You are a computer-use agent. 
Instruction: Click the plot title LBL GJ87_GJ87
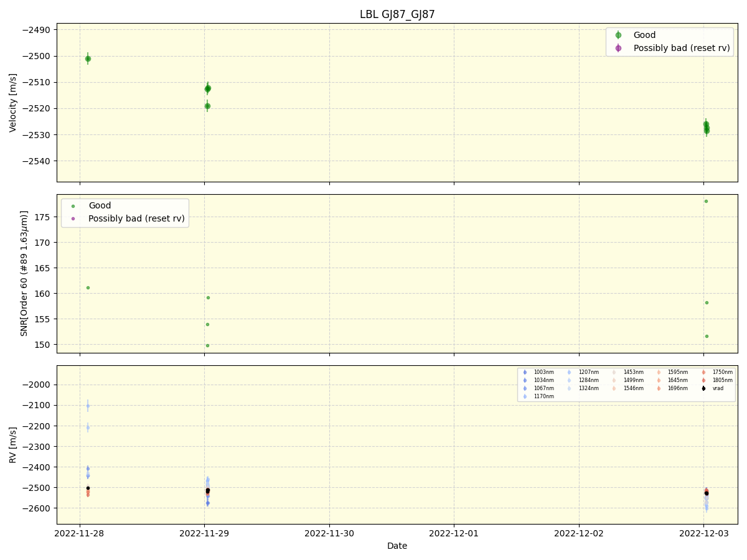coord(397,14)
